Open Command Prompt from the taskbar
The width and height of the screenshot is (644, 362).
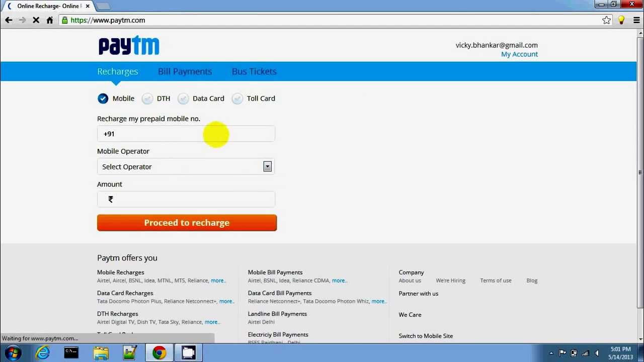point(71,353)
